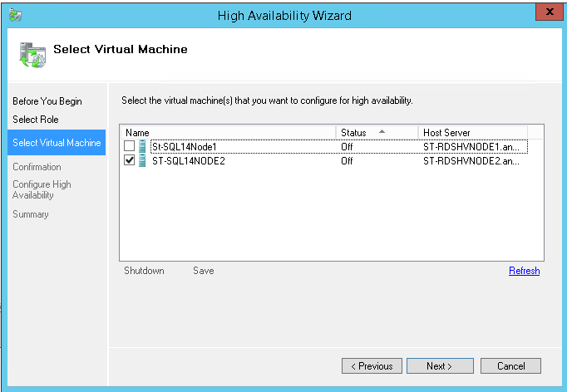This screenshot has width=567, height=392.
Task: Uncheck the ST-SQL14NODE2 checkbox
Action: (x=129, y=160)
